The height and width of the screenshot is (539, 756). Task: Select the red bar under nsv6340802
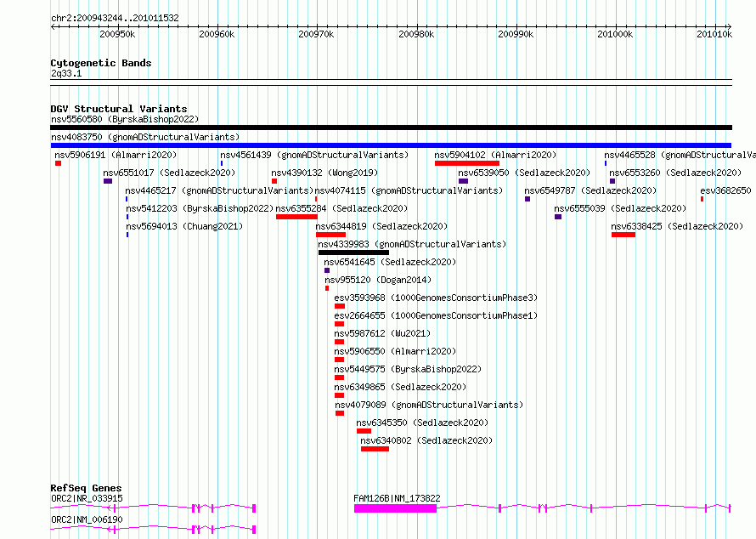tap(375, 449)
